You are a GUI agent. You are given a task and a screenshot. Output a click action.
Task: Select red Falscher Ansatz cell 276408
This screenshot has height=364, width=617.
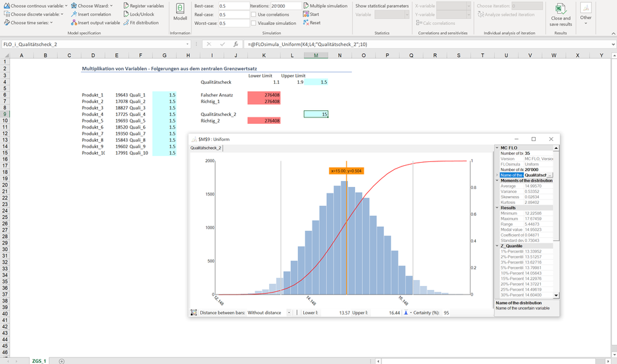264,94
